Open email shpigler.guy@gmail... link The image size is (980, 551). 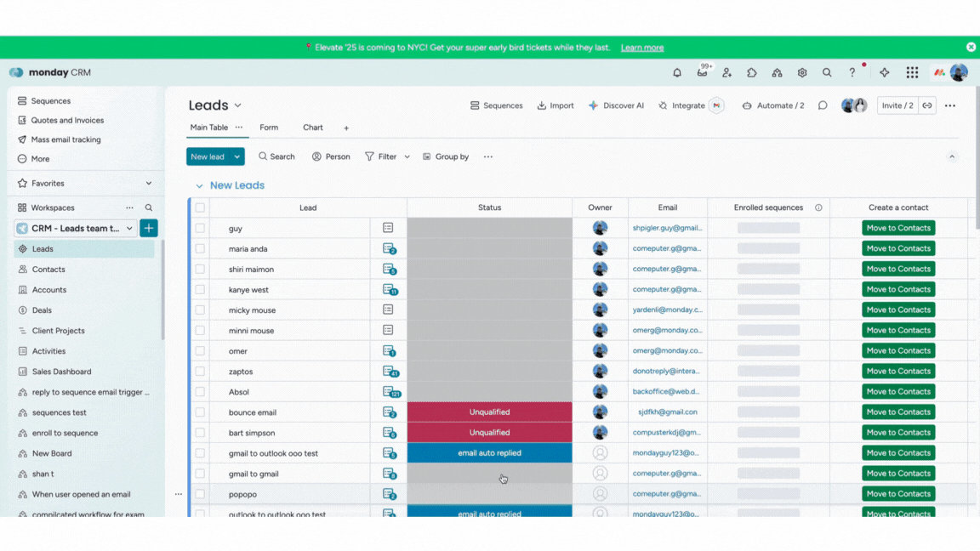click(667, 228)
